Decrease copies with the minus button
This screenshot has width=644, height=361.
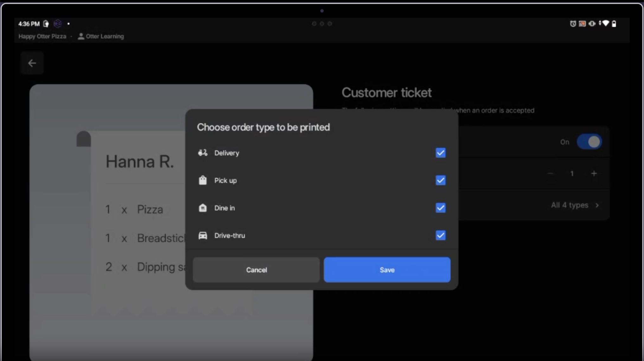coord(551,174)
